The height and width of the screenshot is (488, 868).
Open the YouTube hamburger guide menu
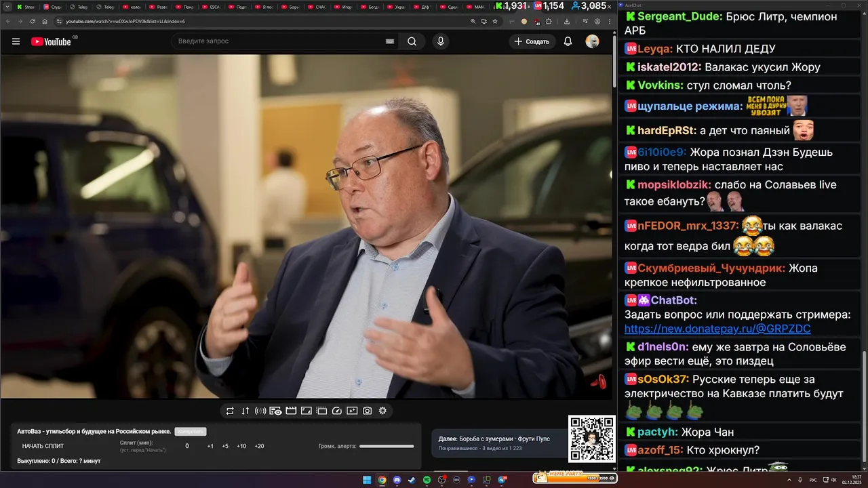(16, 41)
